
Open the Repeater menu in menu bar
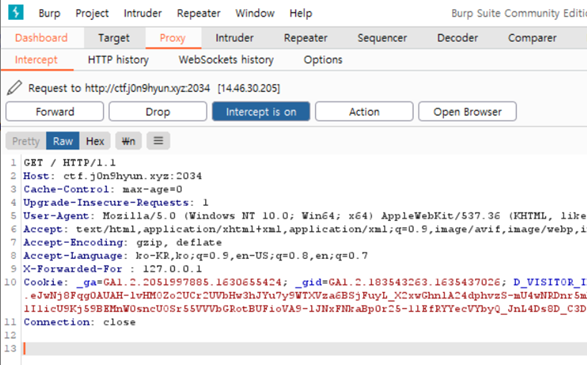(198, 13)
